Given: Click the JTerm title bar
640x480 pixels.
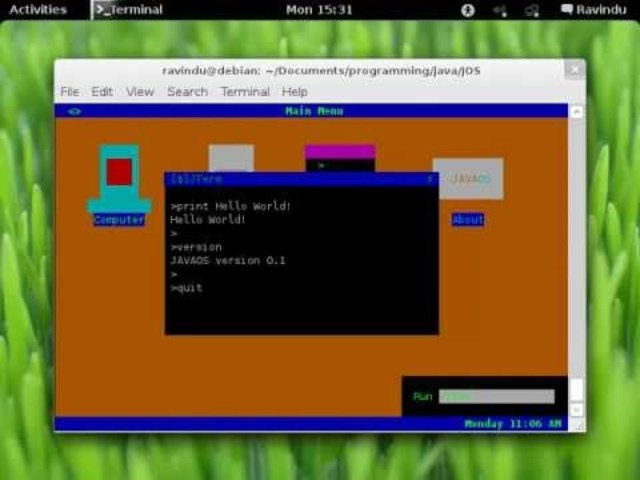Looking at the screenshot, I should tap(302, 179).
